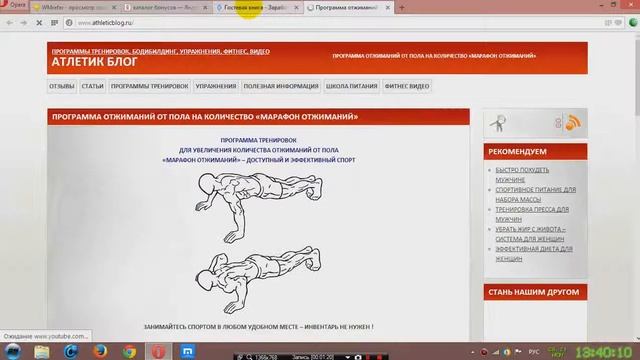This screenshot has height=360, width=640.
Task: Click the Рекомендуем sidebar heading
Action: point(536,151)
